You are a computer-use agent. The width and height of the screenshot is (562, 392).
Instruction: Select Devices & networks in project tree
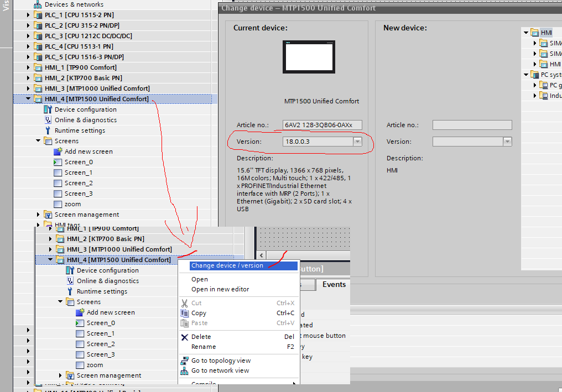74,4
